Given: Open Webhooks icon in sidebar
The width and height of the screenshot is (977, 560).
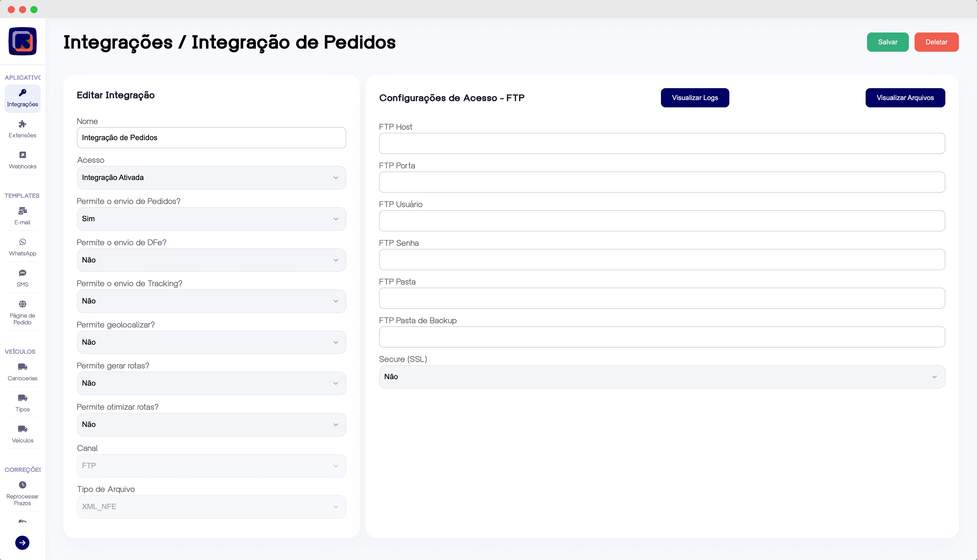Looking at the screenshot, I should point(22,155).
